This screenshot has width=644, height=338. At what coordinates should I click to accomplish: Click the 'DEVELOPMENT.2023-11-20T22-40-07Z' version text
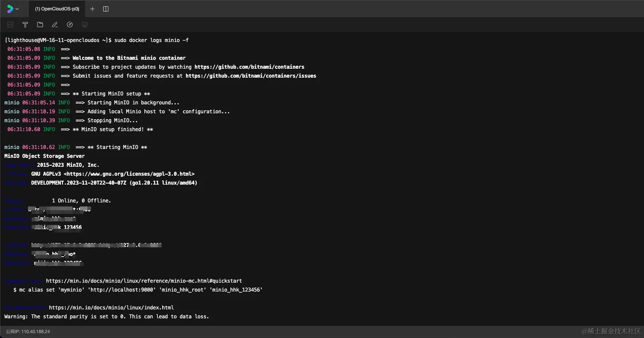point(79,183)
